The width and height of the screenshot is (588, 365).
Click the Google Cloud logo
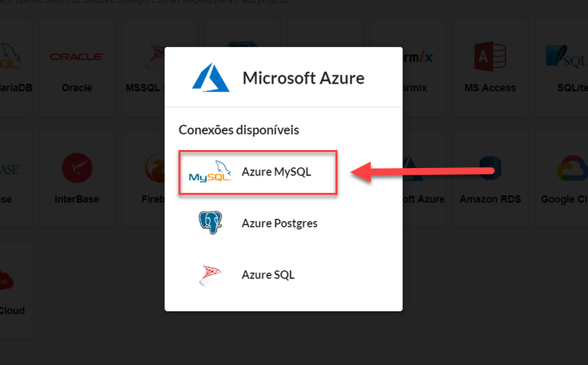point(573,168)
